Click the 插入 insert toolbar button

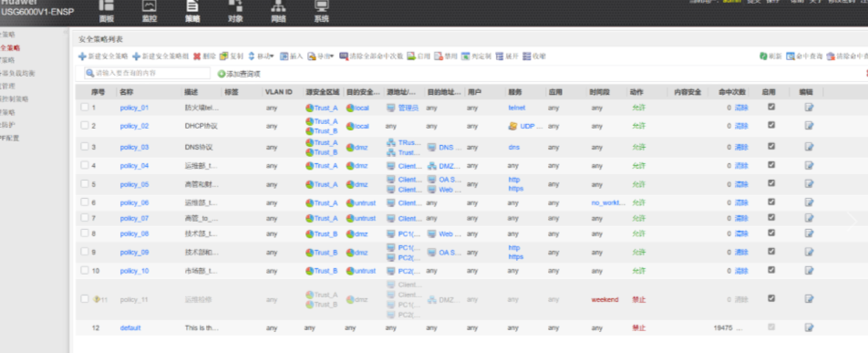(291, 57)
